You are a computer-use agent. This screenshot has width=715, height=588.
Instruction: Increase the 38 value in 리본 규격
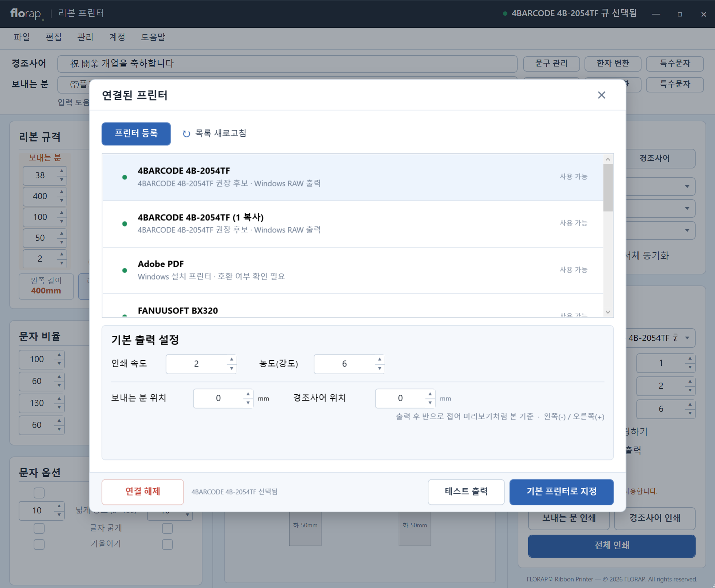pyautogui.click(x=62, y=171)
